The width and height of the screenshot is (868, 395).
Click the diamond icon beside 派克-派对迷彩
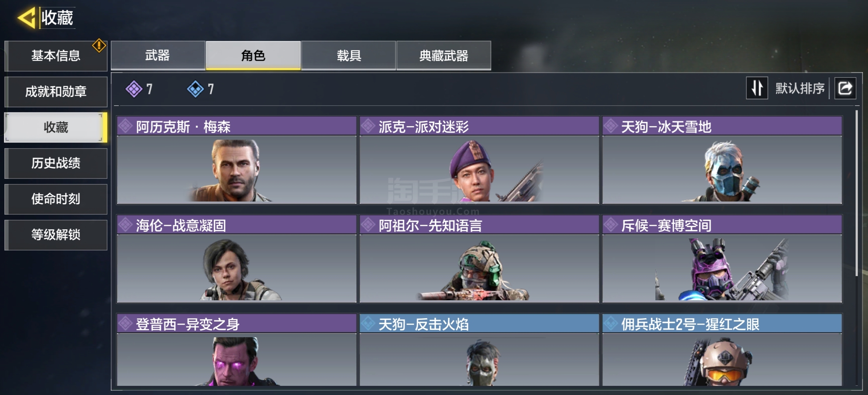pos(368,126)
